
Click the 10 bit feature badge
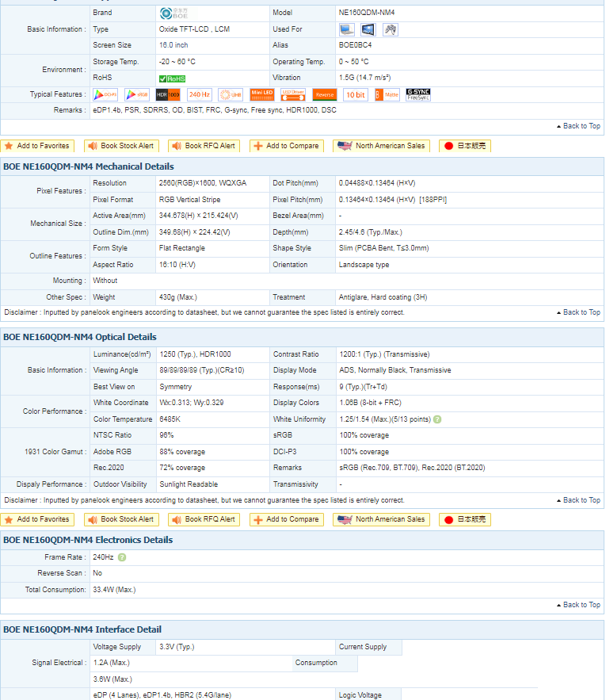356,94
